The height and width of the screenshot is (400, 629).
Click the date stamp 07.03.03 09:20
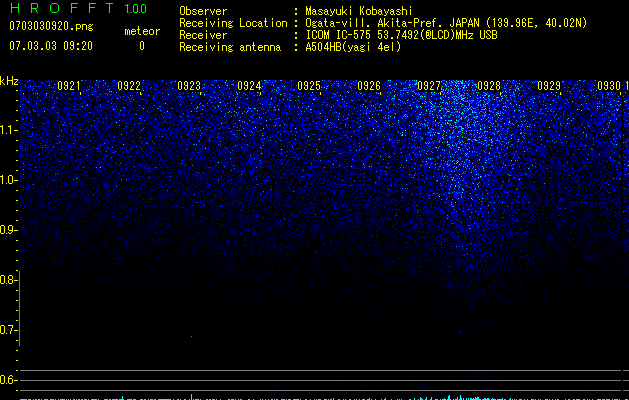(51, 46)
